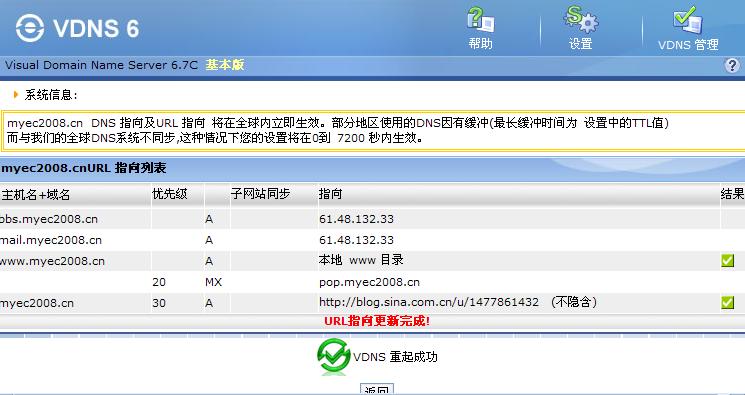Click the myec2008.cnURL 指向列表 heading

pyautogui.click(x=83, y=168)
